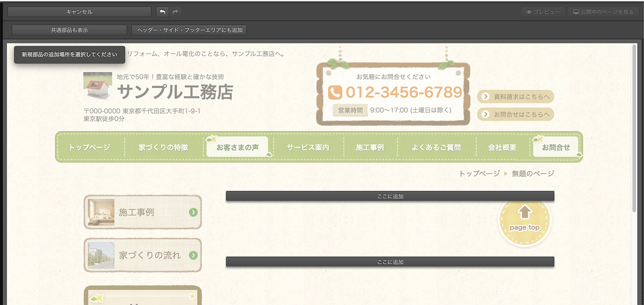The image size is (644, 305).
Task: Toggle 共通部品も表示 button
Action: click(x=69, y=30)
